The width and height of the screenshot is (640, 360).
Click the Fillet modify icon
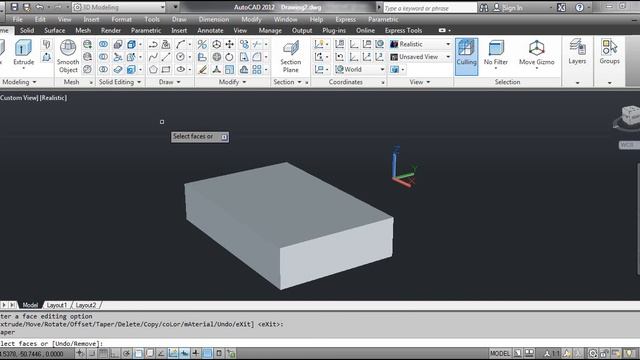coord(257,57)
